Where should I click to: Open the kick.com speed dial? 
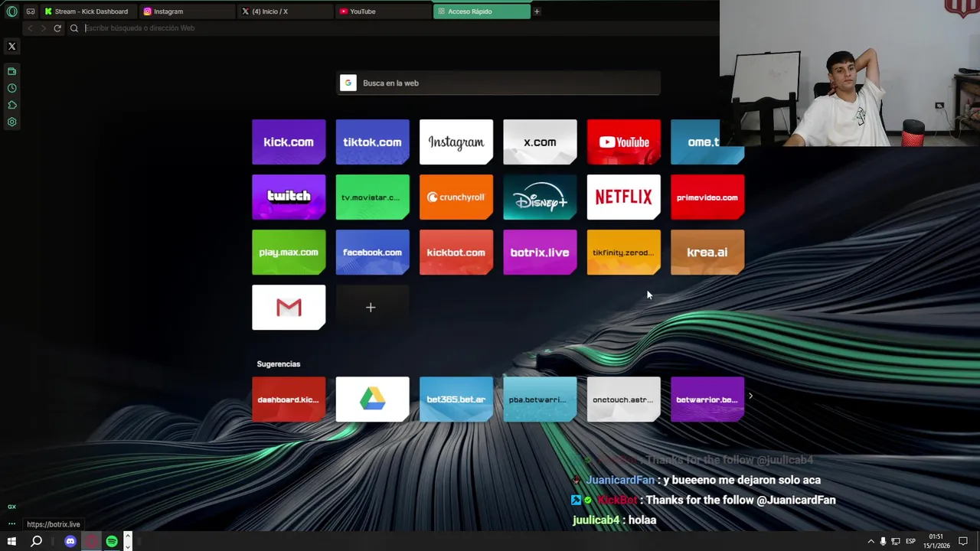(289, 142)
